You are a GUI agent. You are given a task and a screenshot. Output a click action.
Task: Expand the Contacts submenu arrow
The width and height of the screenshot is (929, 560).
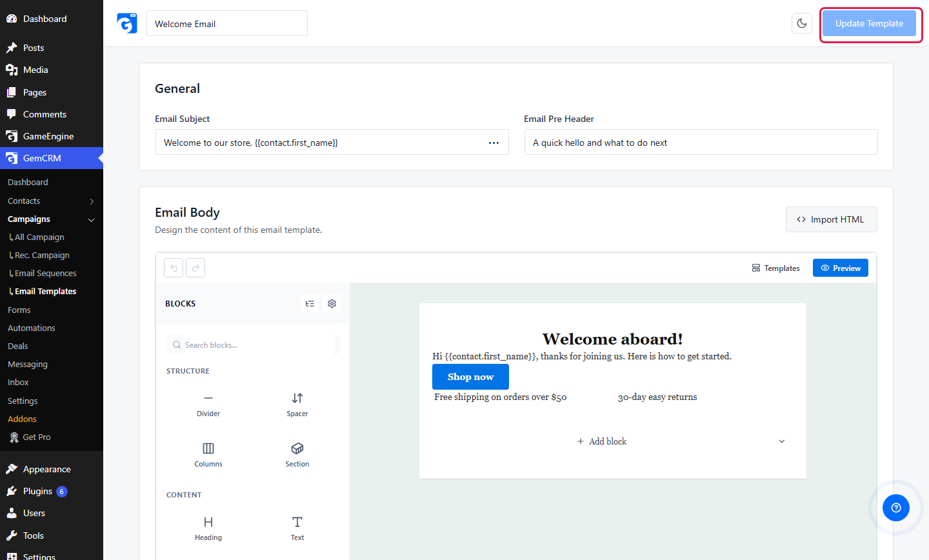[92, 201]
